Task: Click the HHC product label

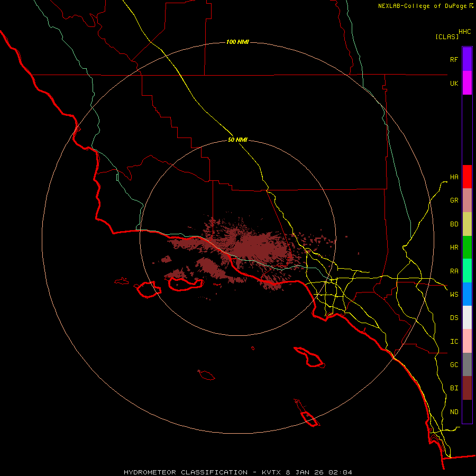Action: pos(464,32)
